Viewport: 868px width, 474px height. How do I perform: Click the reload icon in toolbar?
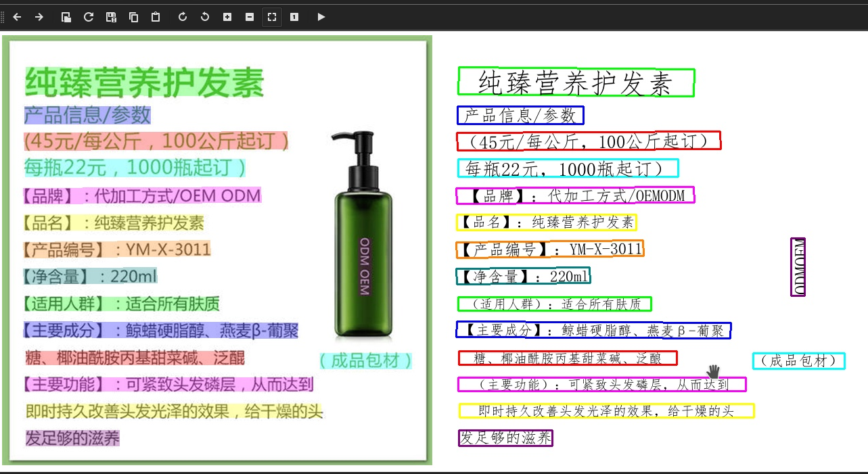pyautogui.click(x=89, y=17)
